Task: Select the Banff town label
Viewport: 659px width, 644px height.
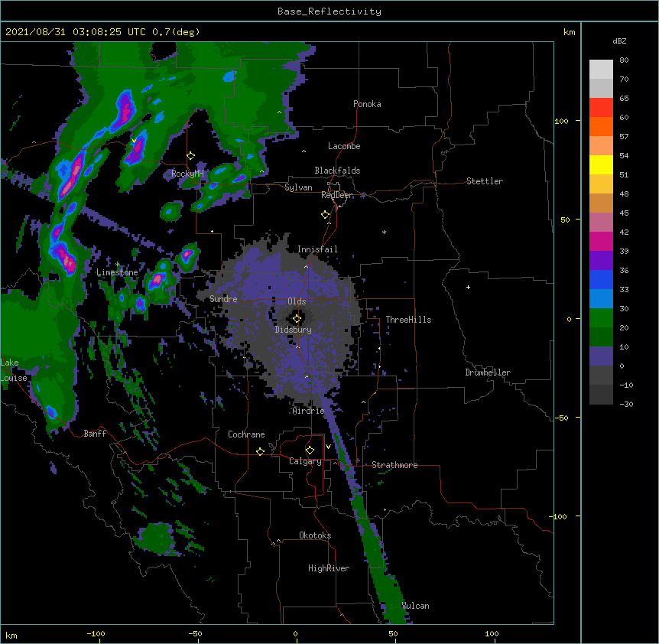Action: pyautogui.click(x=95, y=434)
